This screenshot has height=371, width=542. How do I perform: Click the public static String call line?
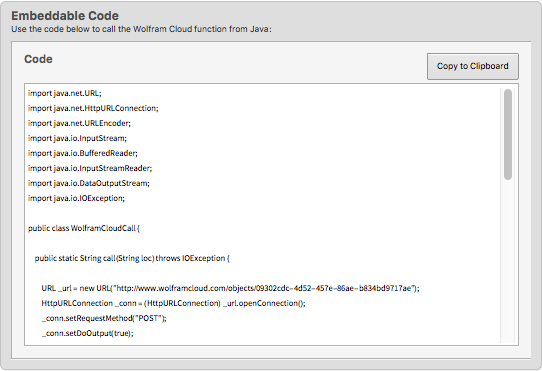pyautogui.click(x=132, y=258)
